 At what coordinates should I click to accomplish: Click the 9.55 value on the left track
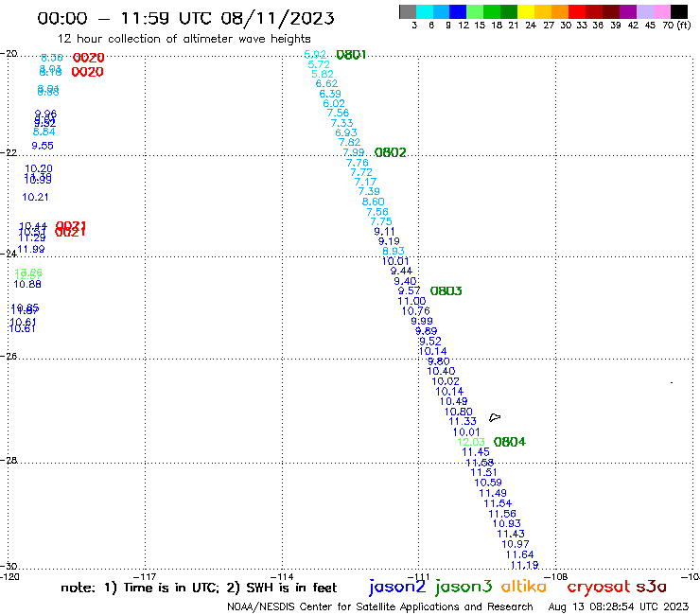(x=43, y=146)
